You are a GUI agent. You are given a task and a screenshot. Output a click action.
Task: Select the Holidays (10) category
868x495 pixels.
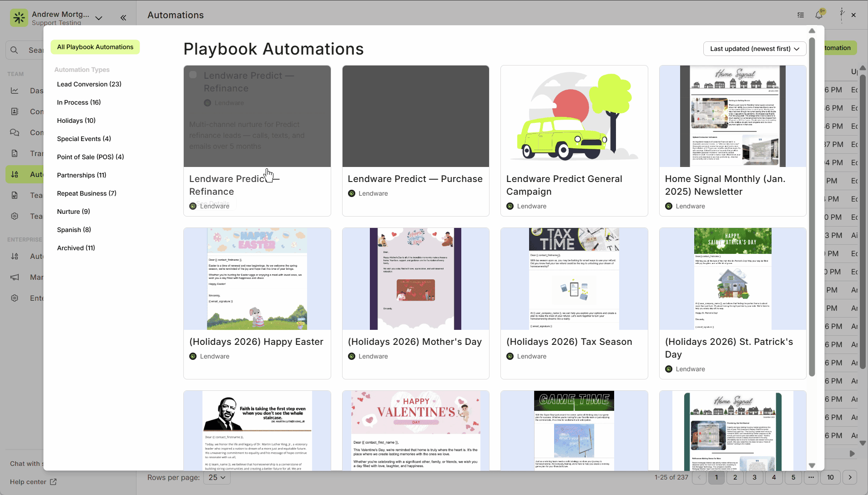pos(76,121)
